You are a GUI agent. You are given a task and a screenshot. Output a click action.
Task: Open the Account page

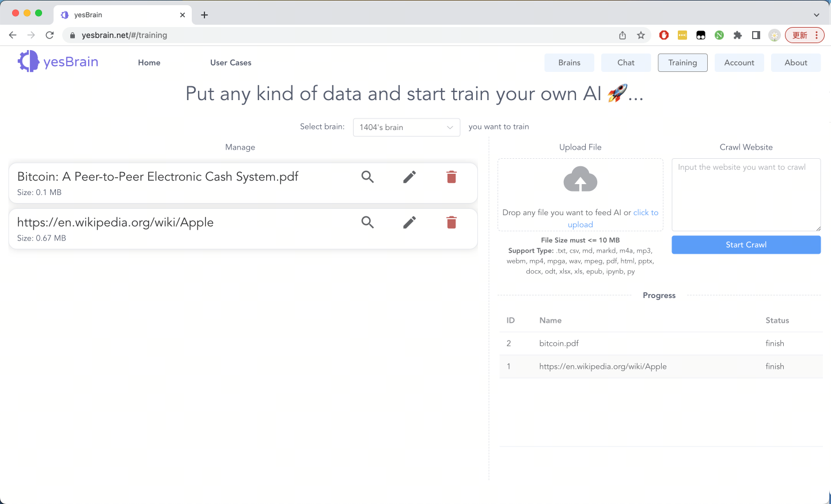(x=739, y=63)
